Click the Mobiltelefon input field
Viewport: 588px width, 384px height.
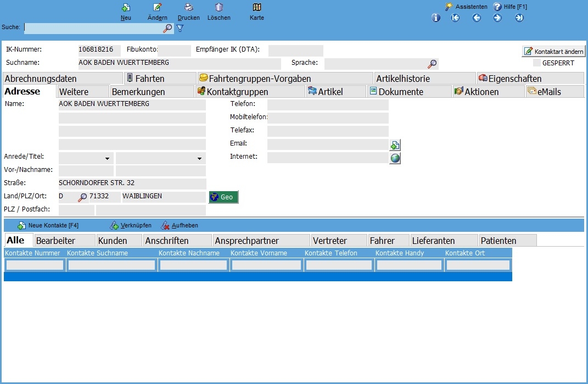tap(328, 118)
